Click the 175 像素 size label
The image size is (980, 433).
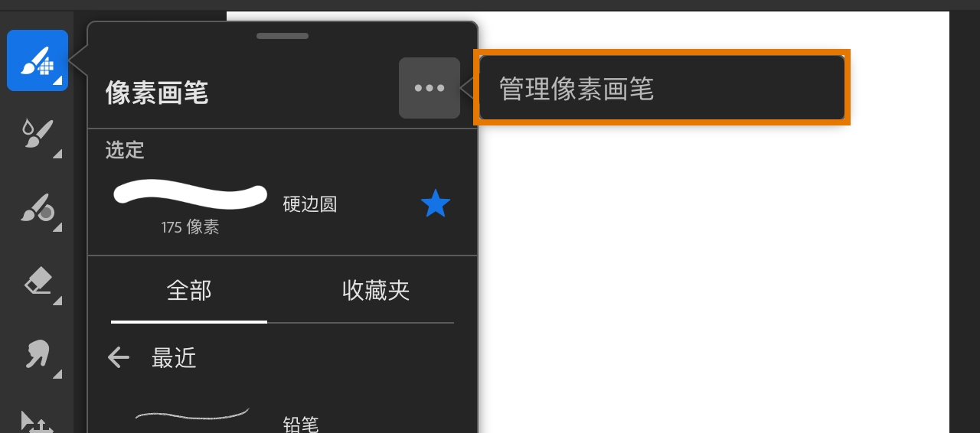pos(190,227)
